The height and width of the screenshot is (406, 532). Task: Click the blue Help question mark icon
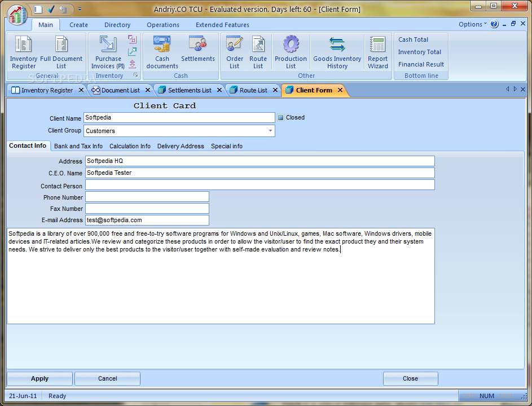point(494,24)
